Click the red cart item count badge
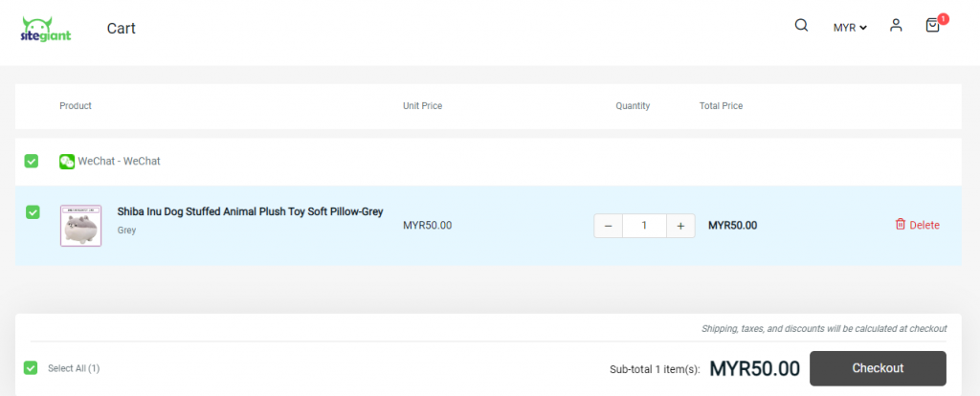Viewport: 980px width, 396px height. [943, 19]
